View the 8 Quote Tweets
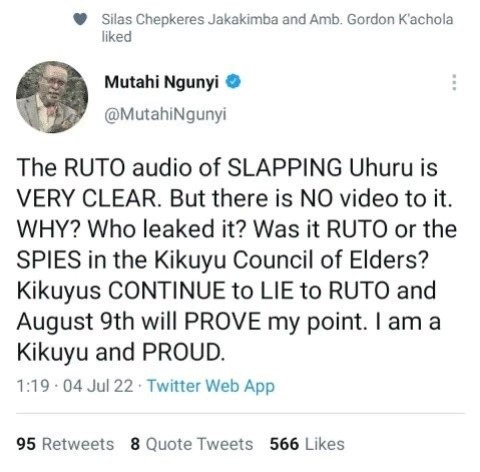The image size is (480, 472). point(192,444)
